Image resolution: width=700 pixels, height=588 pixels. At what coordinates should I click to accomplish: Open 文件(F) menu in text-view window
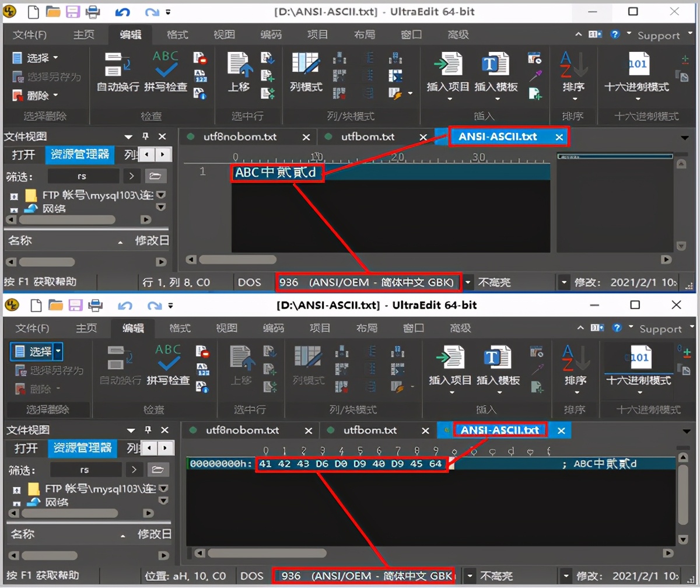[x=30, y=34]
